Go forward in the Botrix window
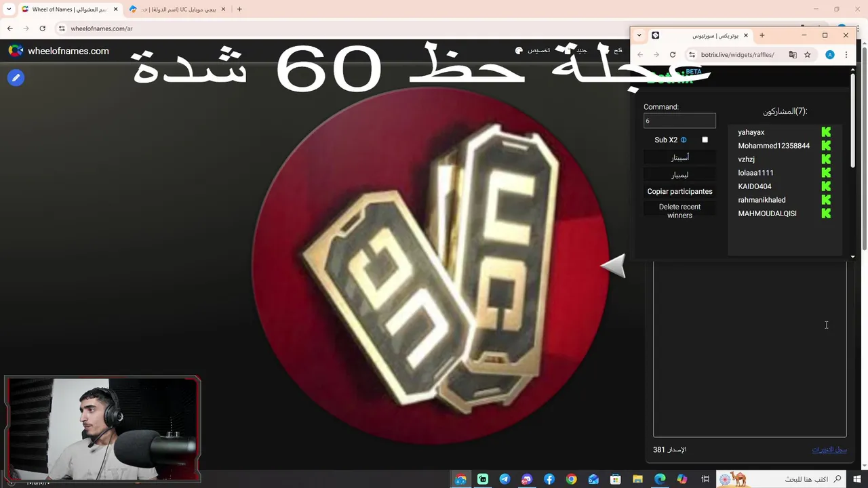 (656, 55)
